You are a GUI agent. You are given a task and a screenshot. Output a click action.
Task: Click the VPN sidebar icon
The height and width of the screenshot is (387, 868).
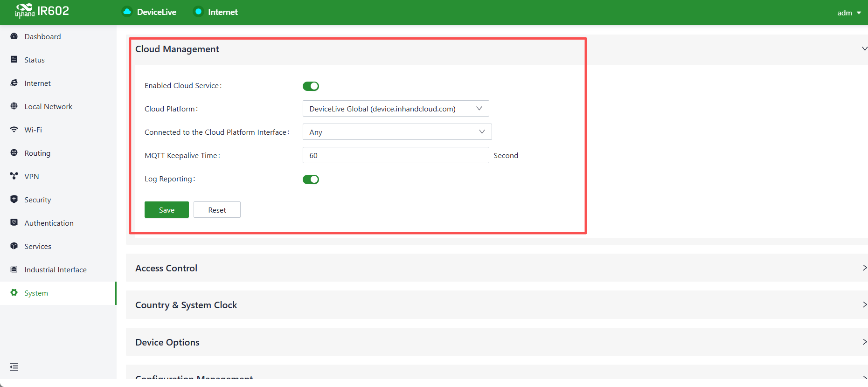point(14,176)
